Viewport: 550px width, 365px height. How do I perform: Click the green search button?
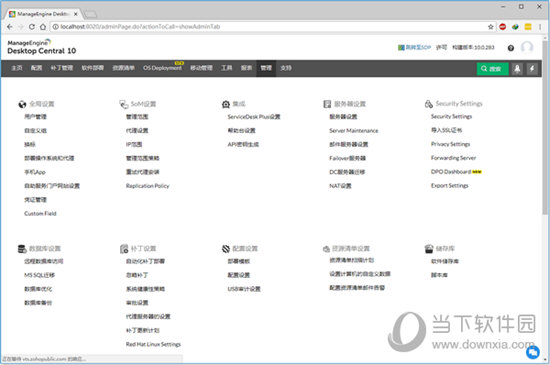click(492, 69)
